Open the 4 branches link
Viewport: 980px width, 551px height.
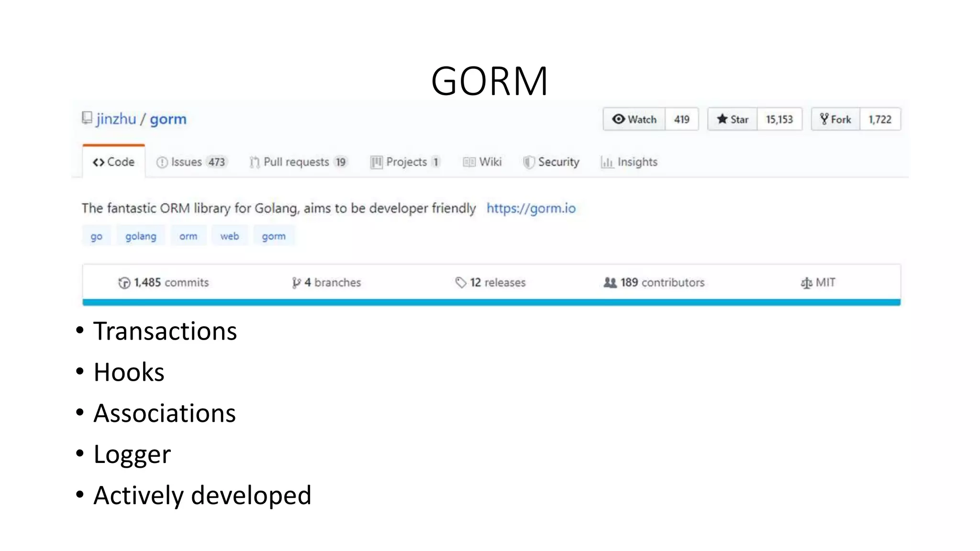pyautogui.click(x=327, y=283)
